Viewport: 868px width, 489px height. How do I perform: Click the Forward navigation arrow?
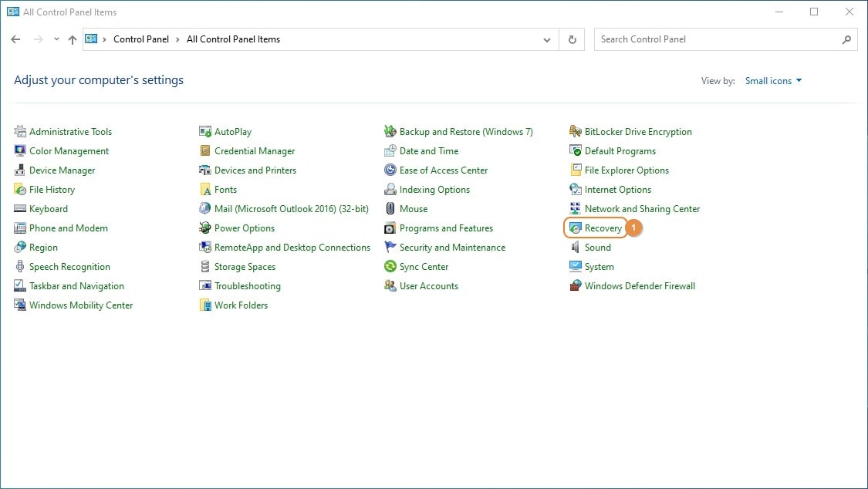(x=39, y=39)
